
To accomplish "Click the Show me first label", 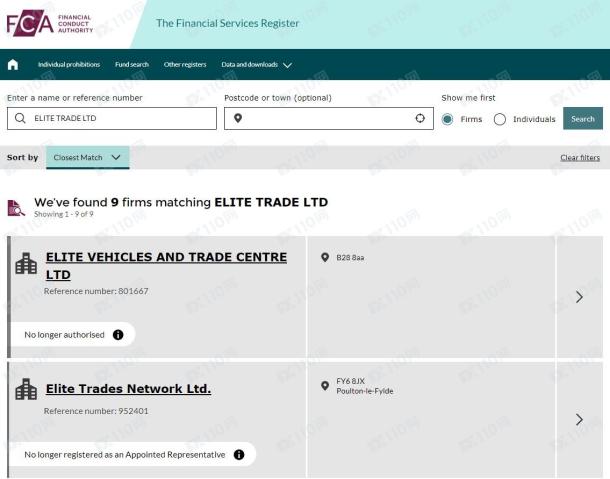I will click(x=468, y=98).
